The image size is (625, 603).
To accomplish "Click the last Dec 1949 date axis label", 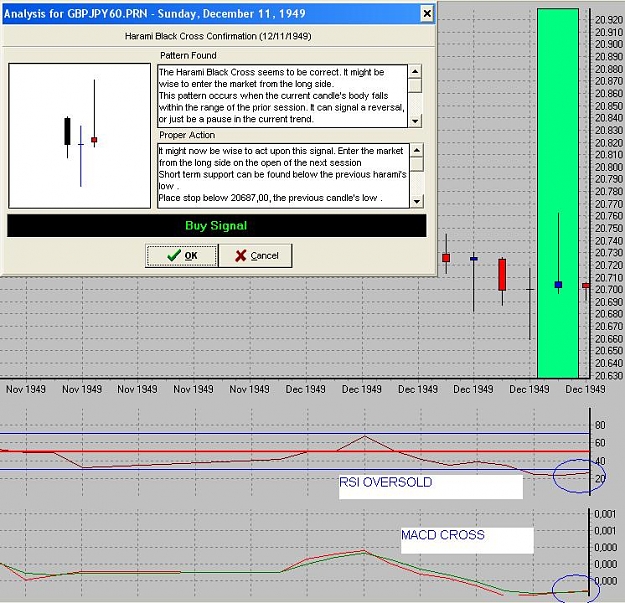I will [x=585, y=389].
